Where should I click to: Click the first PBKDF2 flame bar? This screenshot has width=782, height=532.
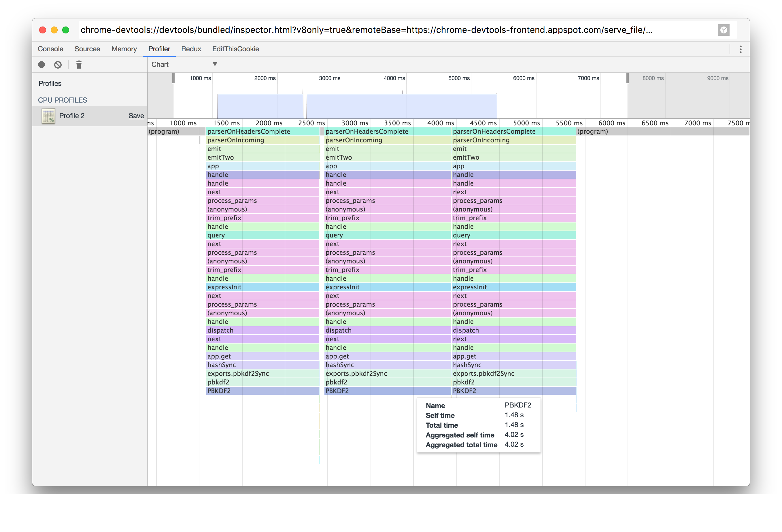tap(262, 391)
